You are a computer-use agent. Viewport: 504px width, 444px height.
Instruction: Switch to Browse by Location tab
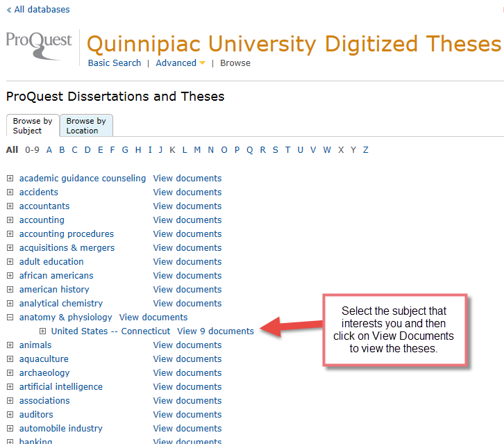coord(86,126)
